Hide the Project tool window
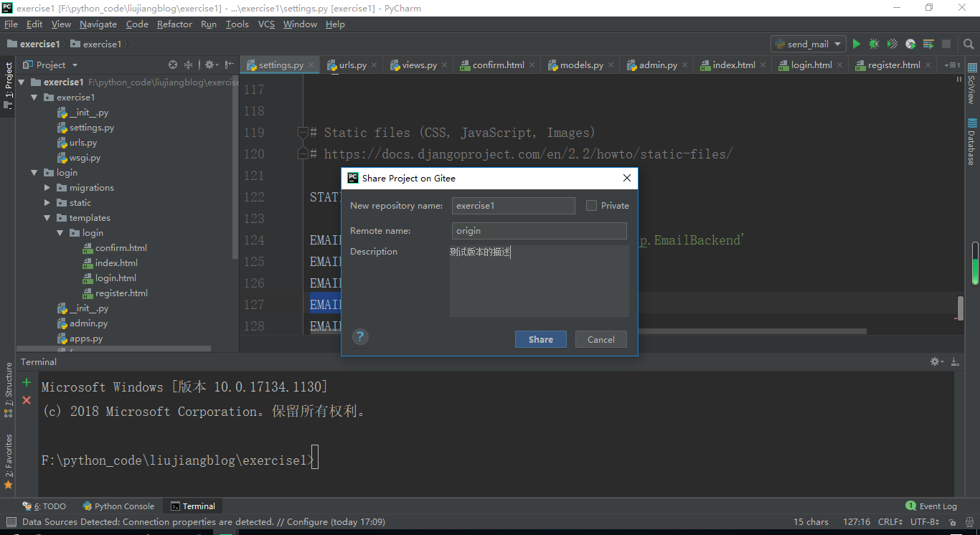Viewport: 980px width, 535px height. [229, 65]
